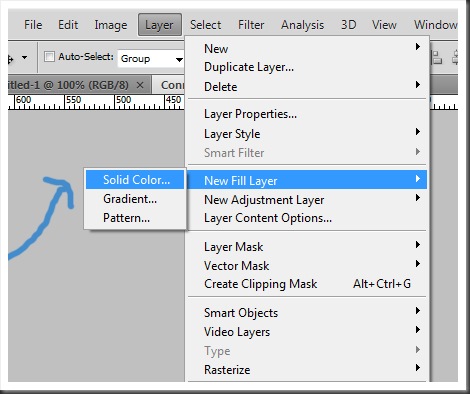Open the 3D menu

click(x=349, y=25)
